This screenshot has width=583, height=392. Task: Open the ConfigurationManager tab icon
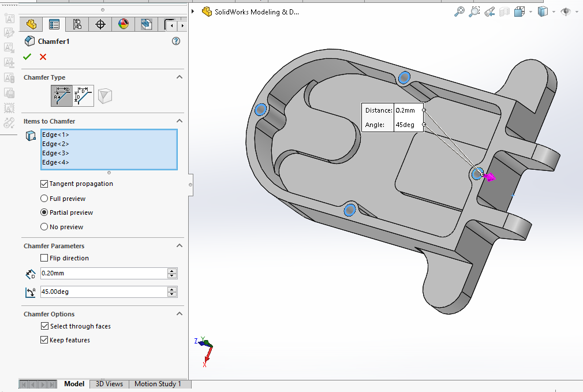77,24
